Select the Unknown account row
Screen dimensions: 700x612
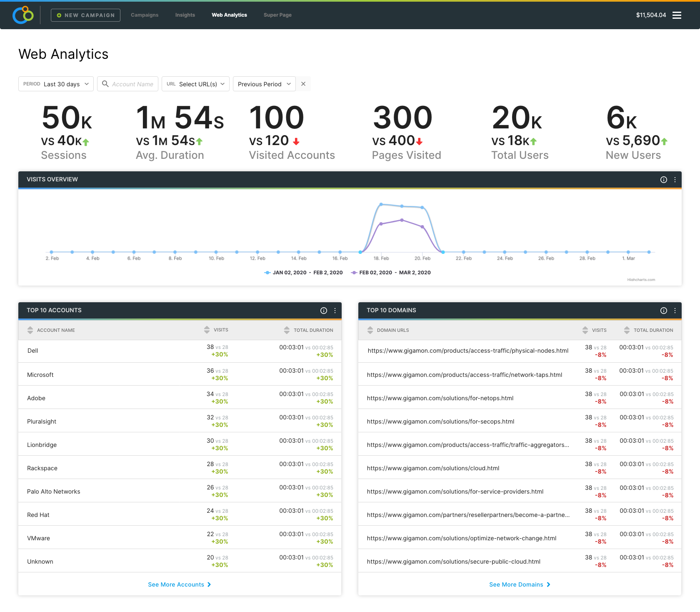(180, 561)
